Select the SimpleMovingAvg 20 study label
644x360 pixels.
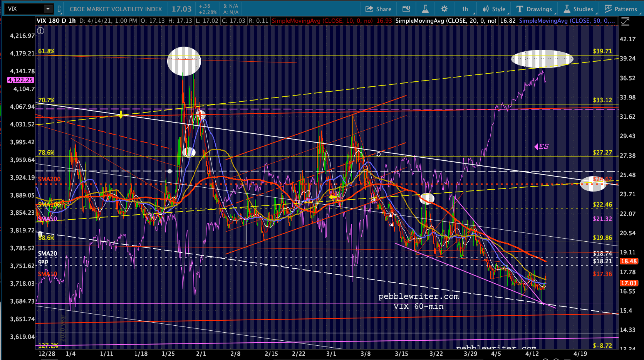446,21
